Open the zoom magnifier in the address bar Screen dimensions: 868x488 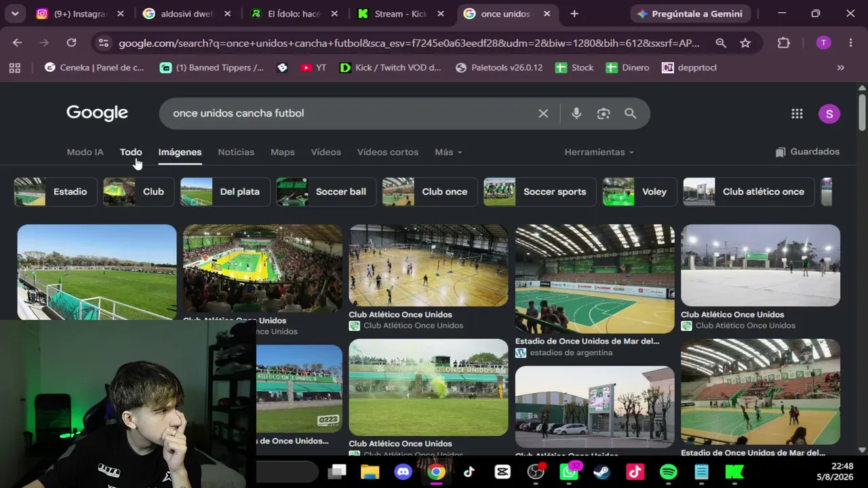[x=721, y=43]
